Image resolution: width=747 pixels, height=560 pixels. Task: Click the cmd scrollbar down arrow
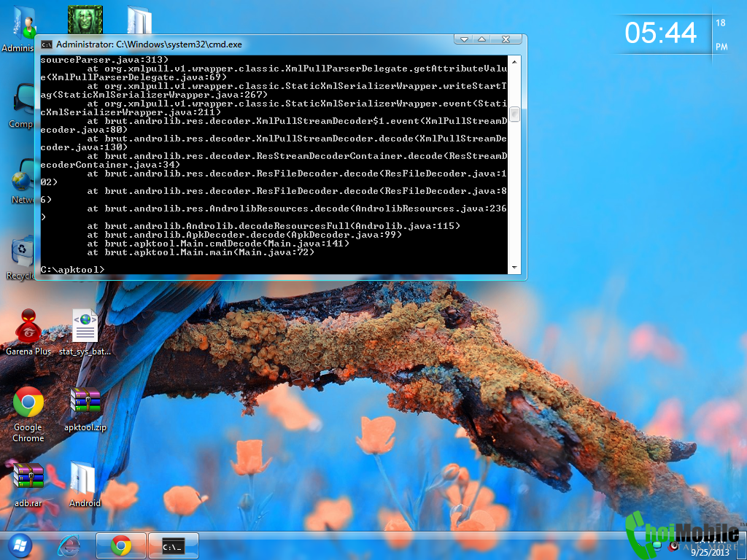514,268
